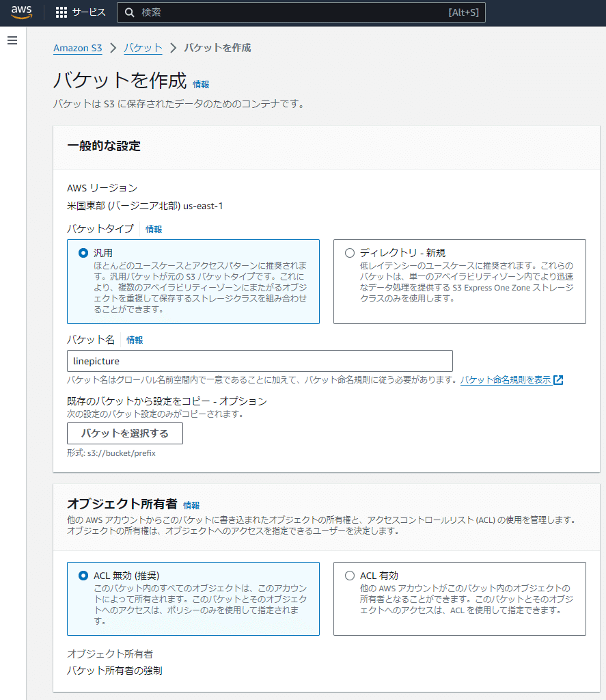Open the サービス grid menu icon

click(x=61, y=12)
